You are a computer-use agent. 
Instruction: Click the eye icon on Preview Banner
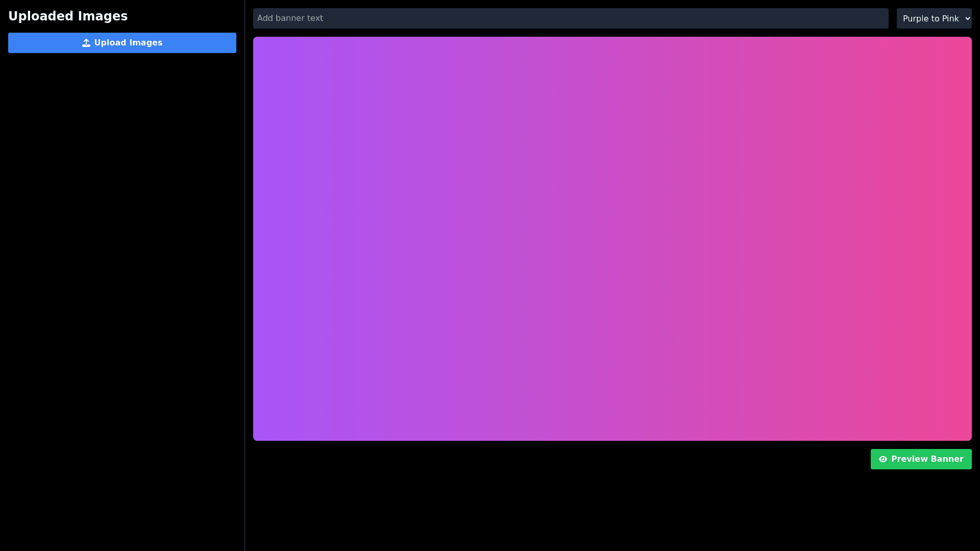click(x=883, y=459)
